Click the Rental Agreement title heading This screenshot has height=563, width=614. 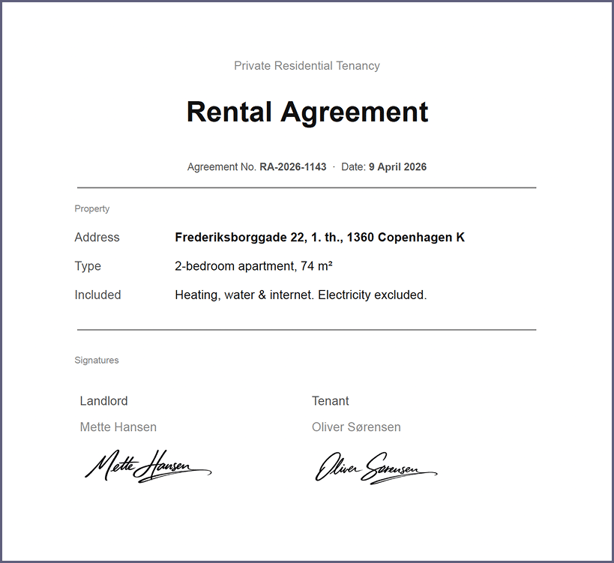[307, 112]
